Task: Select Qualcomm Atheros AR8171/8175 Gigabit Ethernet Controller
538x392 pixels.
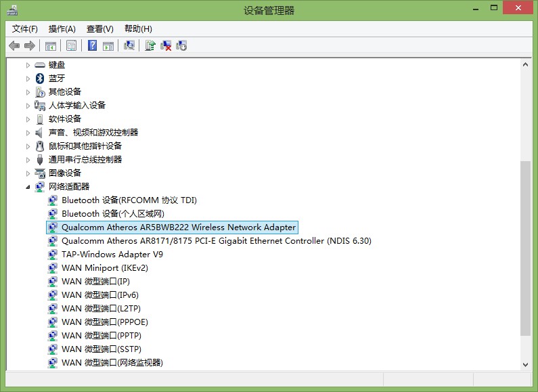Action: (x=216, y=241)
